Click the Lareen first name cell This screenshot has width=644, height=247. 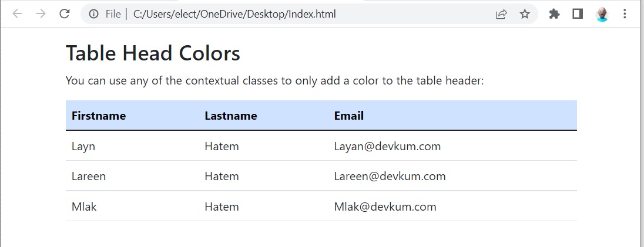[89, 176]
